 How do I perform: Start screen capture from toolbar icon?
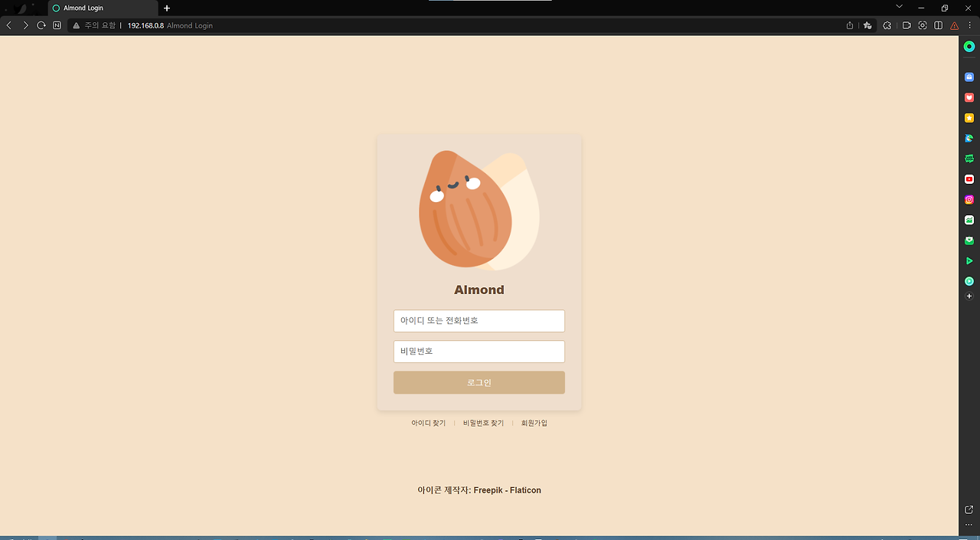pyautogui.click(x=923, y=25)
